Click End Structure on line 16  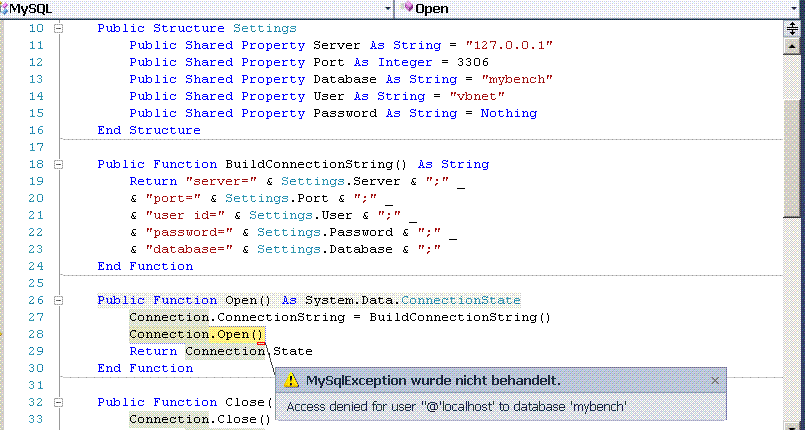[x=149, y=130]
